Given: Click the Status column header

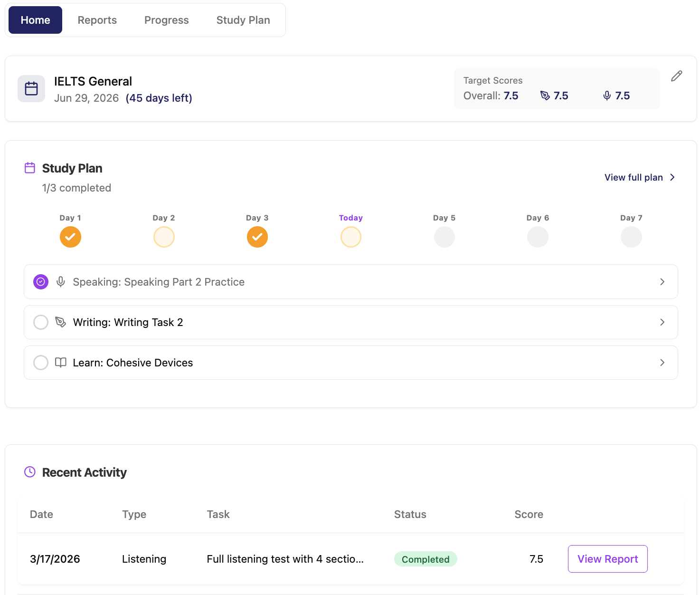Looking at the screenshot, I should (x=410, y=514).
